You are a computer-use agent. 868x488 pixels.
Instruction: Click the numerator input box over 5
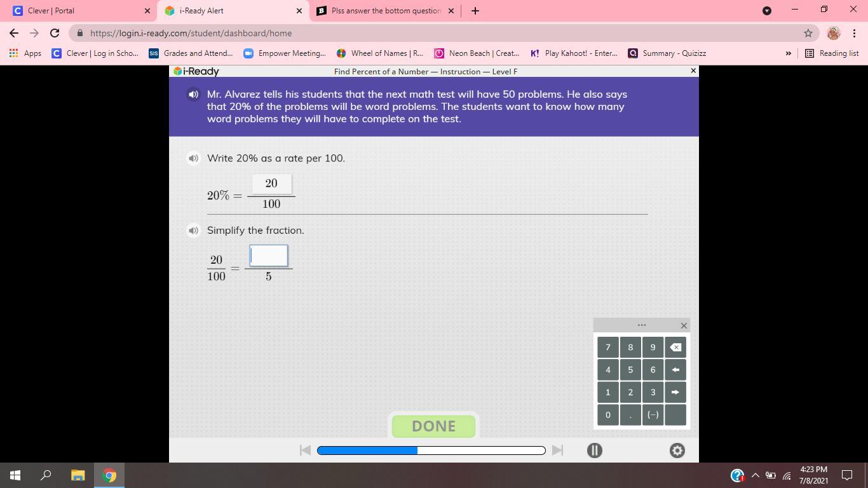click(x=269, y=255)
